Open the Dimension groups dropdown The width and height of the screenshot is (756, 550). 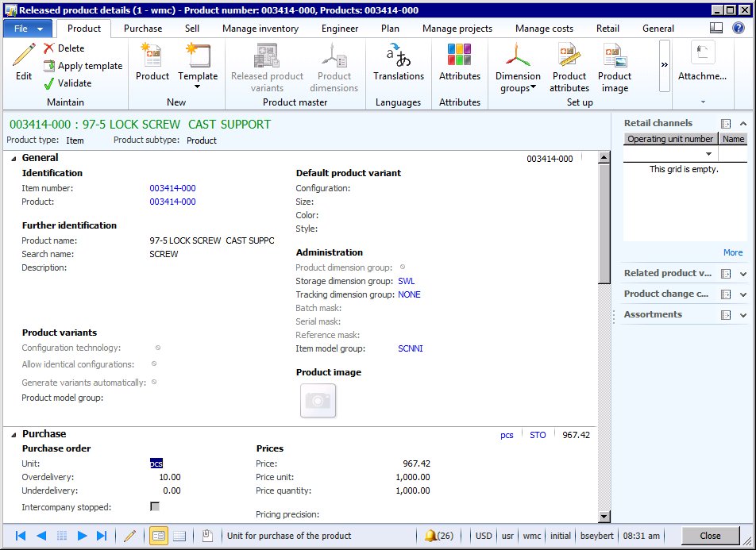pyautogui.click(x=518, y=68)
